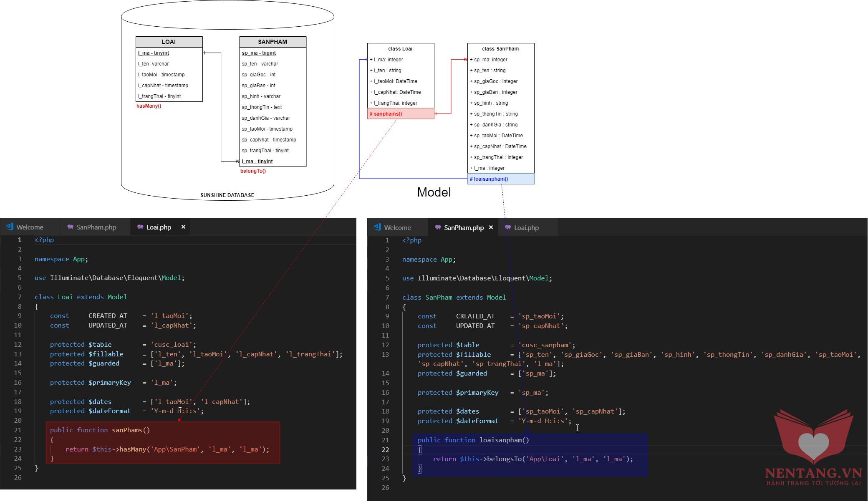Click line number 21 in left editor
This screenshot has width=868, height=502.
click(18, 430)
